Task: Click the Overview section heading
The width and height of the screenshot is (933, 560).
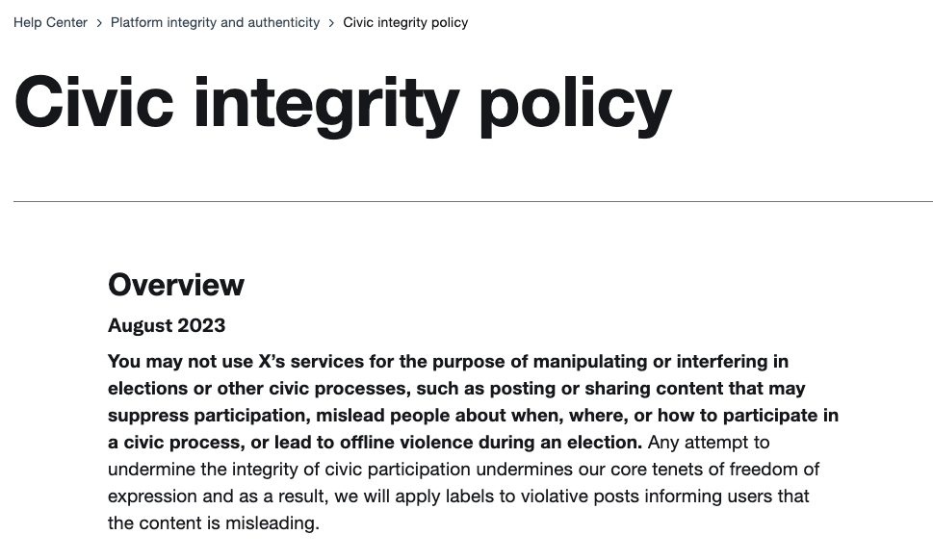Action: pos(176,285)
